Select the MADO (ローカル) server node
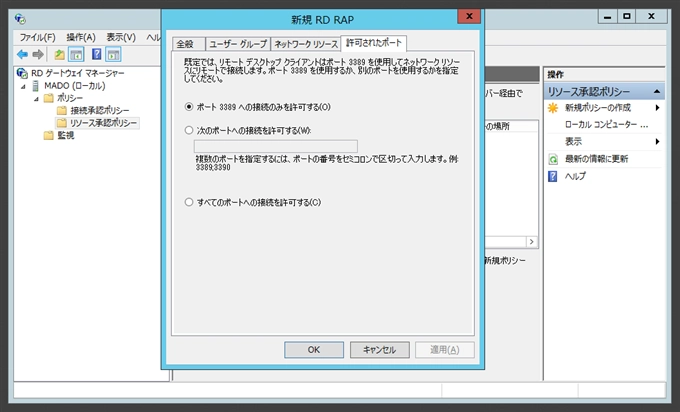The height and width of the screenshot is (412, 680). coord(75,85)
